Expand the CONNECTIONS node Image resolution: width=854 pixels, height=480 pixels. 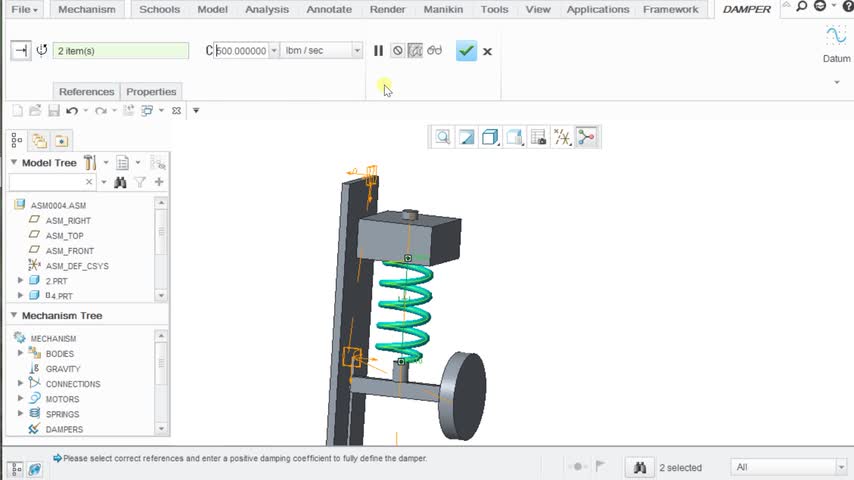pos(21,383)
